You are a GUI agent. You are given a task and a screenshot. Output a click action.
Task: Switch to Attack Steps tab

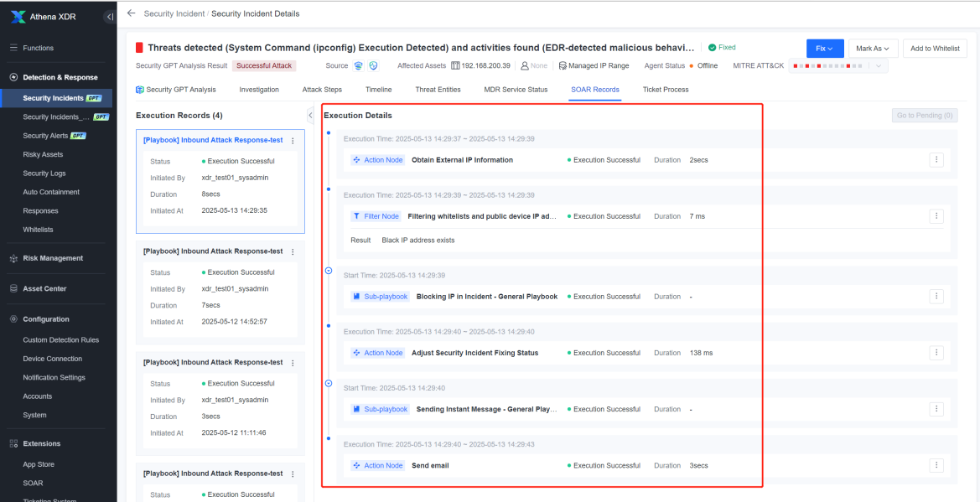tap(322, 90)
